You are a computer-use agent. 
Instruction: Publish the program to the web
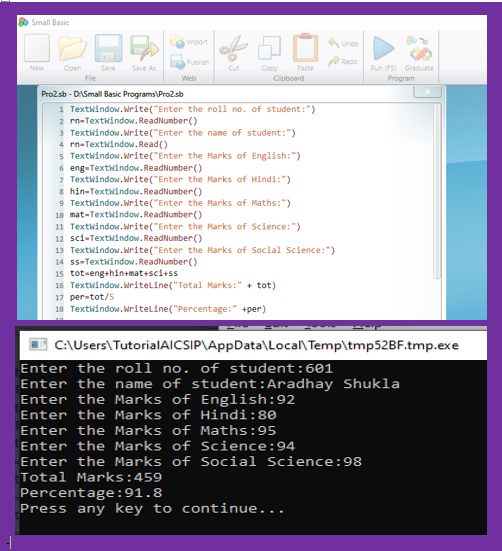click(189, 62)
